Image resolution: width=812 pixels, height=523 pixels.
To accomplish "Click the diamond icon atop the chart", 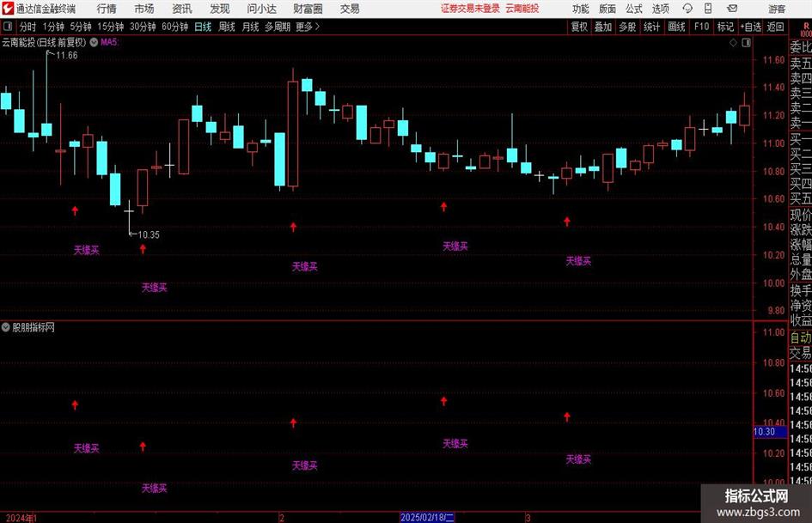I will (733, 43).
